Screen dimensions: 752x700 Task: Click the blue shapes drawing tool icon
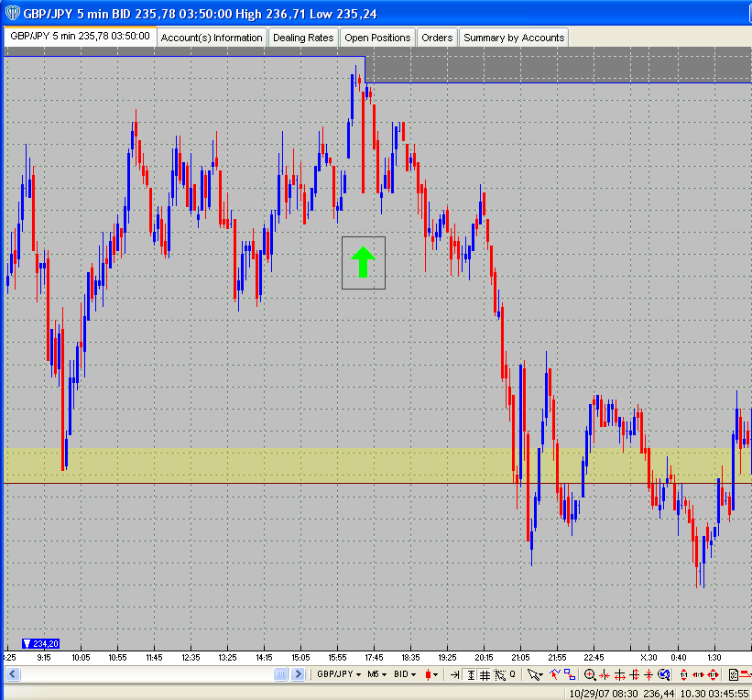pyautogui.click(x=570, y=675)
